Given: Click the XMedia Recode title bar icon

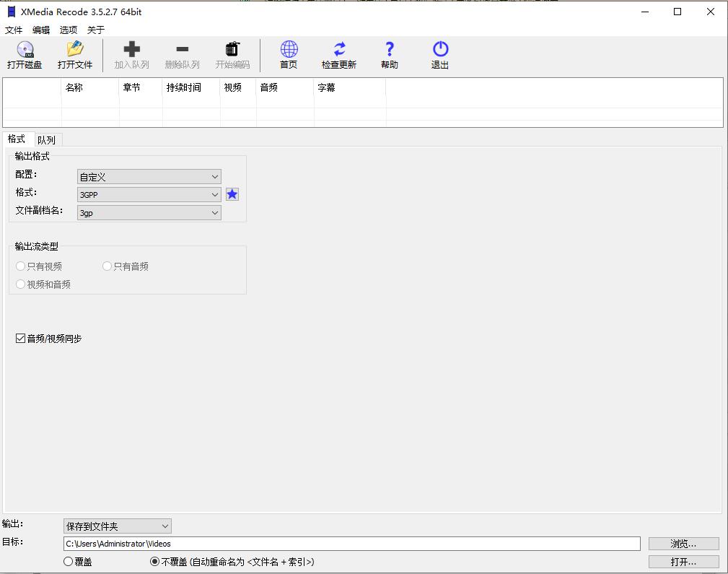Looking at the screenshot, I should click(11, 12).
